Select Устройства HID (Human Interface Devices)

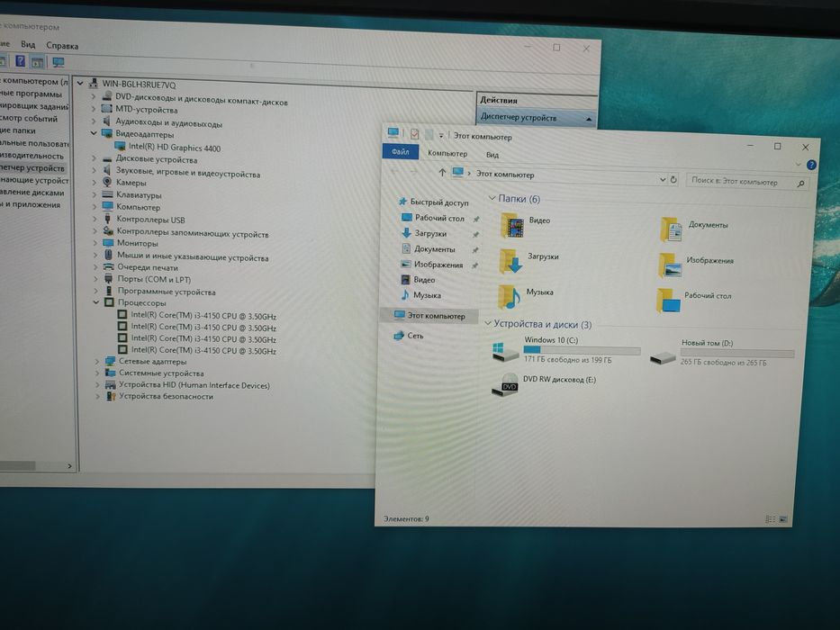pos(187,384)
